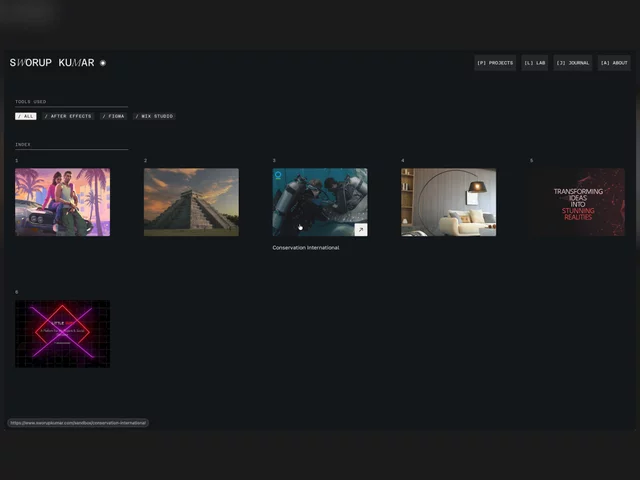Open project 4 living room interior thumbnail

coord(449,202)
